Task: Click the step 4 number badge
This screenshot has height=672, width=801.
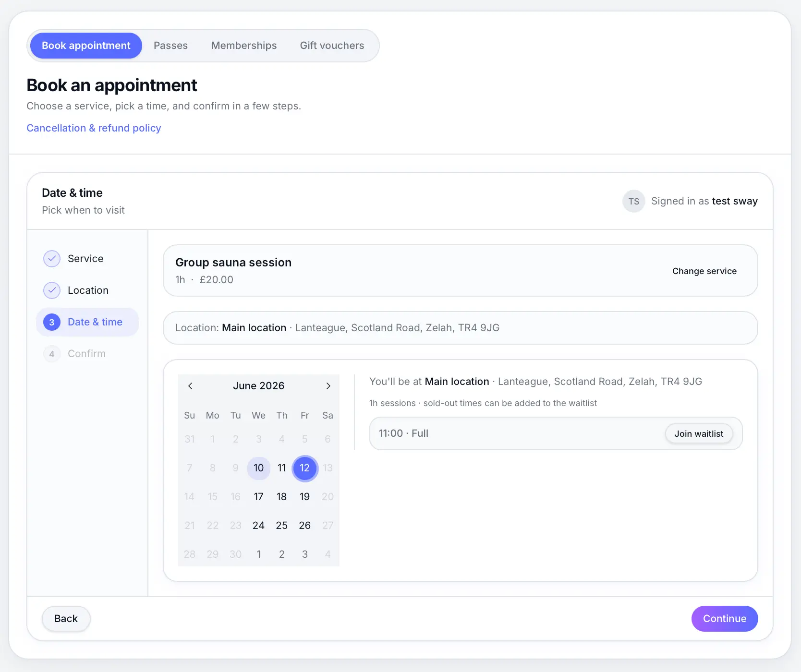Action: (52, 354)
